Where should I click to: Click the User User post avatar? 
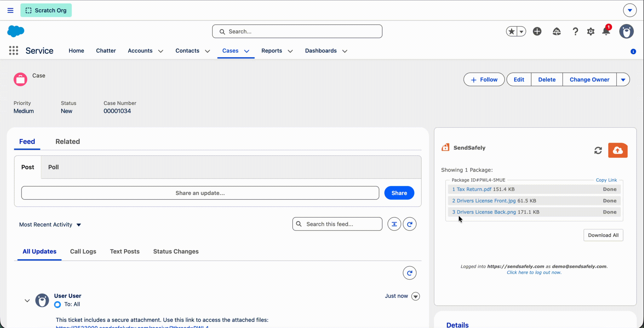point(42,300)
